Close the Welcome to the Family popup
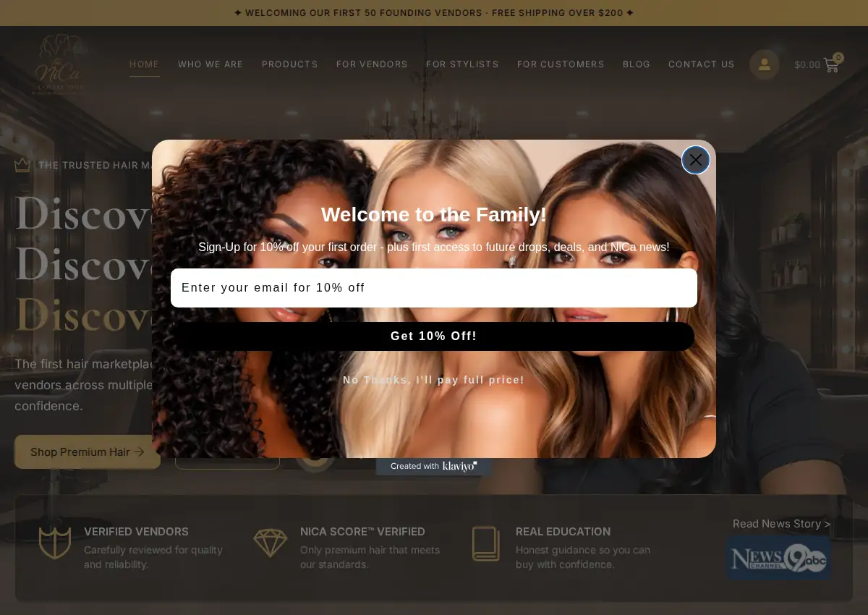This screenshot has width=868, height=615. click(x=696, y=160)
